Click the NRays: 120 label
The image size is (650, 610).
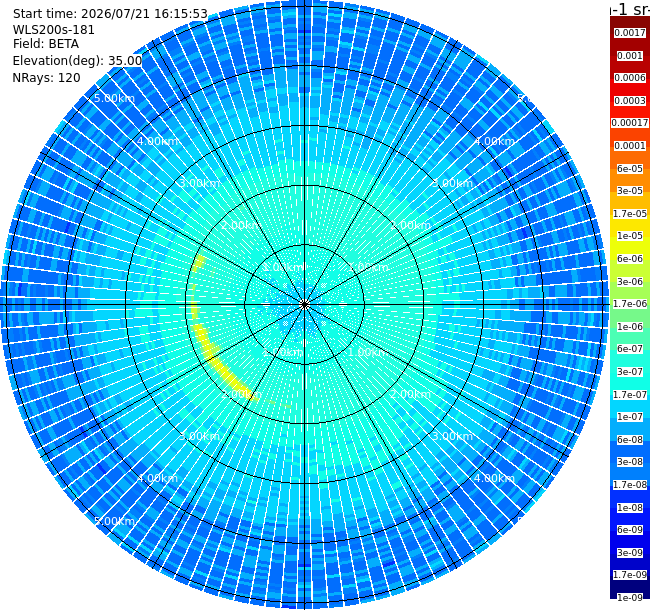point(46,77)
